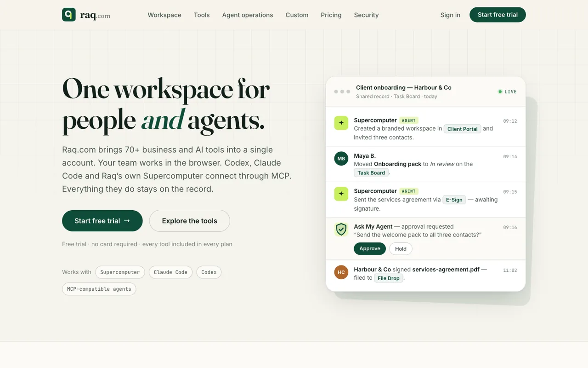Select the Claude Code chip

170,272
